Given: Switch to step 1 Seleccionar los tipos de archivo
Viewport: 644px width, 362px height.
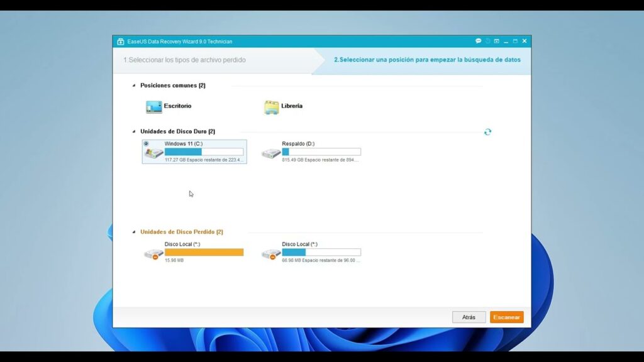Looking at the screenshot, I should click(186, 59).
